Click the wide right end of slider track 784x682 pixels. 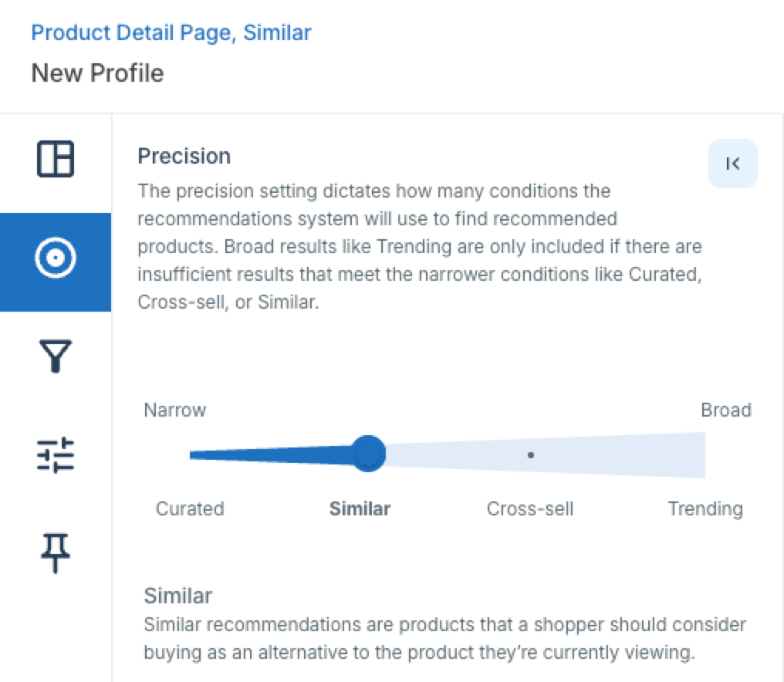[696, 455]
